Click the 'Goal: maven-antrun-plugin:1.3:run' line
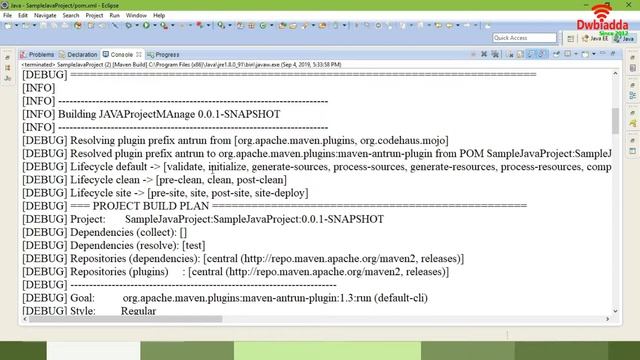 (225, 298)
